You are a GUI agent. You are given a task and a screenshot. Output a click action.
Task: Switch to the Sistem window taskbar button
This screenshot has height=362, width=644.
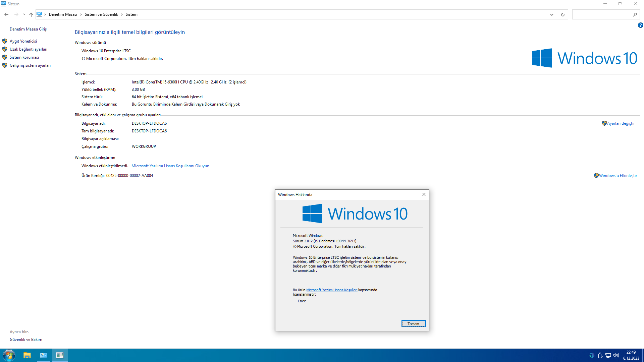coord(44,355)
